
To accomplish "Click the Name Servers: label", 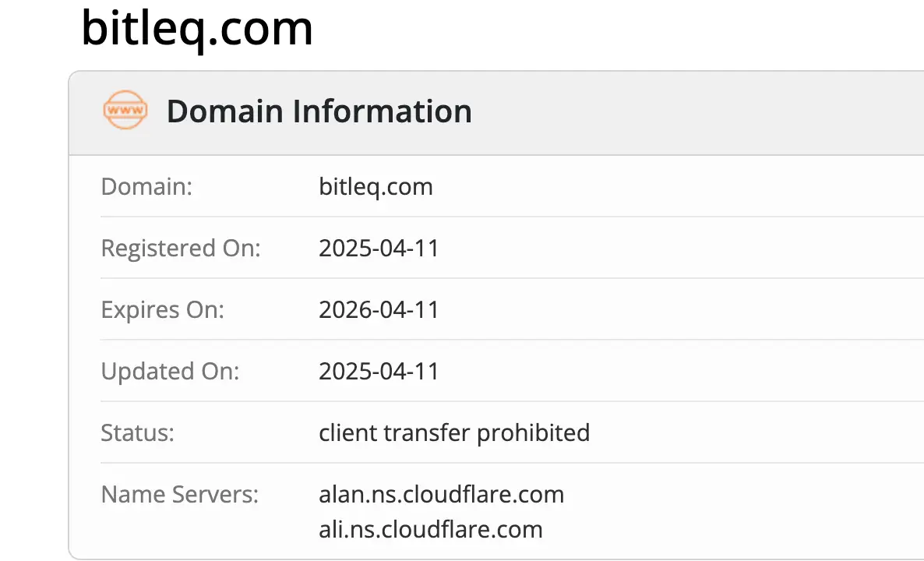I will tap(179, 494).
